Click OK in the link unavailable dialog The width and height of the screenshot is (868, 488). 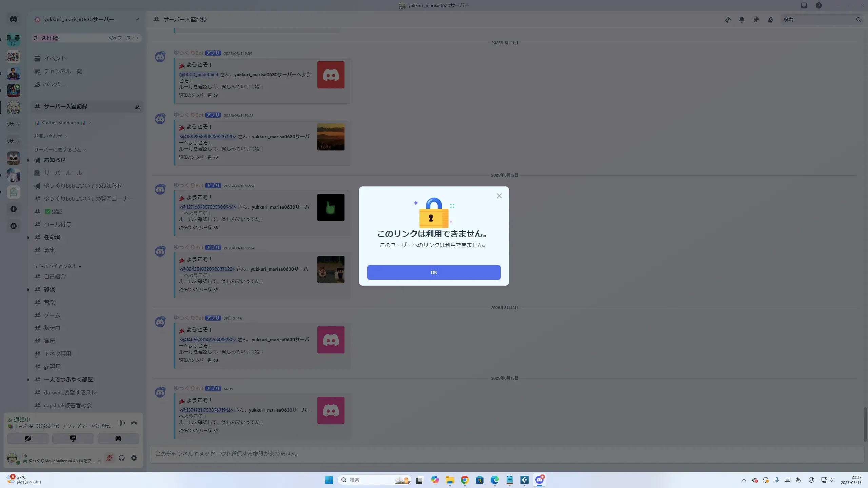[x=434, y=272]
